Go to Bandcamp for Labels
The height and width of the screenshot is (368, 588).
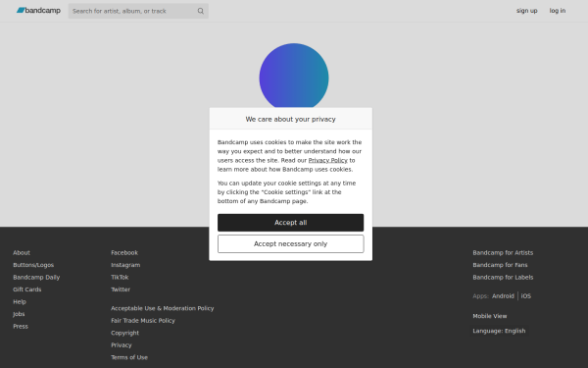[503, 277]
